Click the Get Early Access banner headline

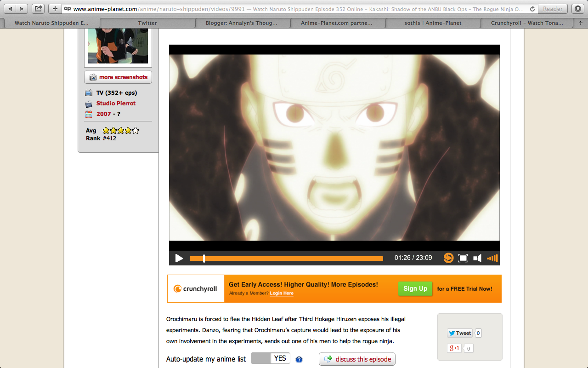303,285
